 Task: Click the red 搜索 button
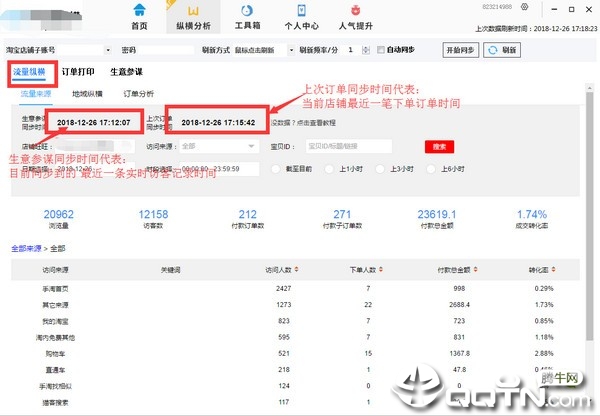click(x=439, y=147)
